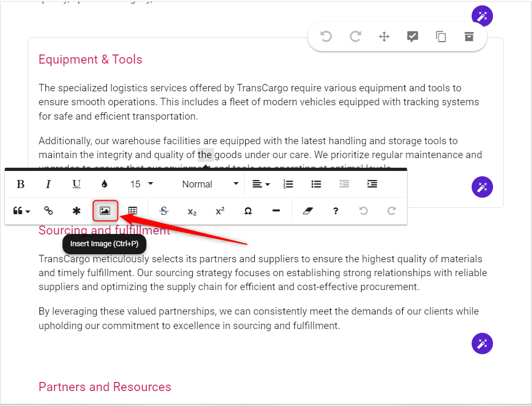Click redo in floating section toolbar
532x406 pixels.
coord(355,36)
